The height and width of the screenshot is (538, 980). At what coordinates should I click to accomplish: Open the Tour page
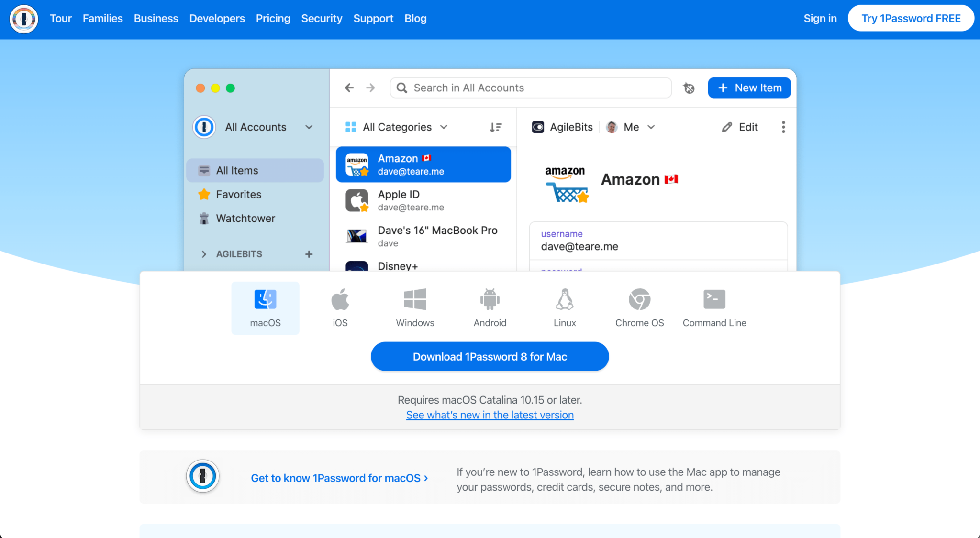tap(61, 19)
